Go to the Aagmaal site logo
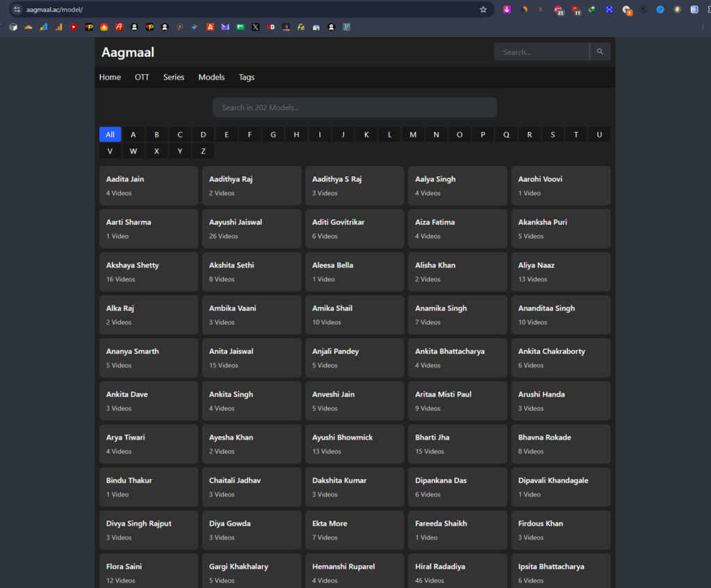Viewport: 711px width, 588px height. click(128, 52)
